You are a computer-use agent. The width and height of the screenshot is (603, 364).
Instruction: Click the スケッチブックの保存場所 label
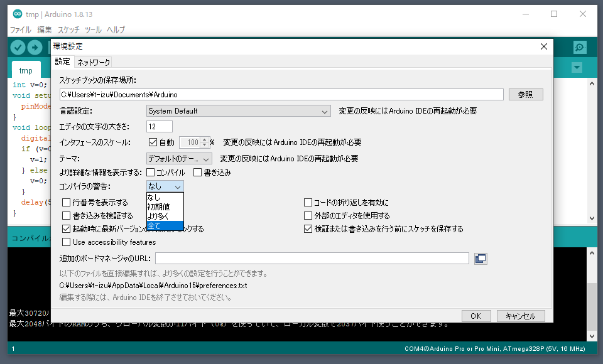click(98, 80)
